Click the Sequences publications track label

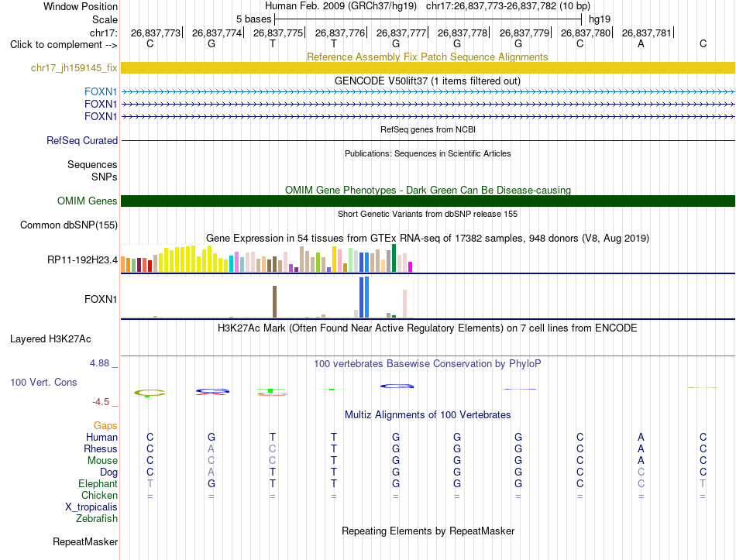coord(92,164)
